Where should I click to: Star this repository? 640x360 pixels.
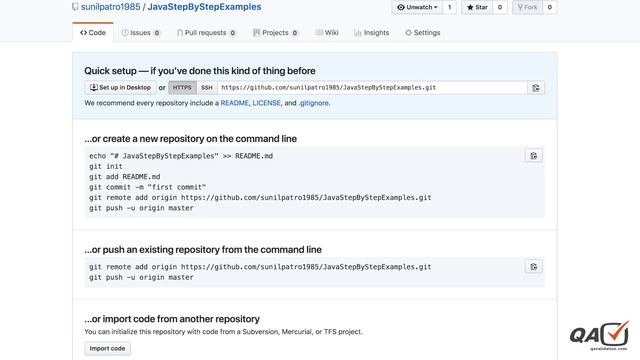[x=477, y=7]
